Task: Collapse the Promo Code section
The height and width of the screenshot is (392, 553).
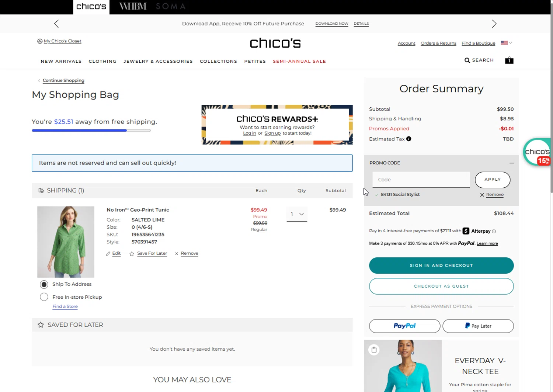Action: pyautogui.click(x=512, y=163)
